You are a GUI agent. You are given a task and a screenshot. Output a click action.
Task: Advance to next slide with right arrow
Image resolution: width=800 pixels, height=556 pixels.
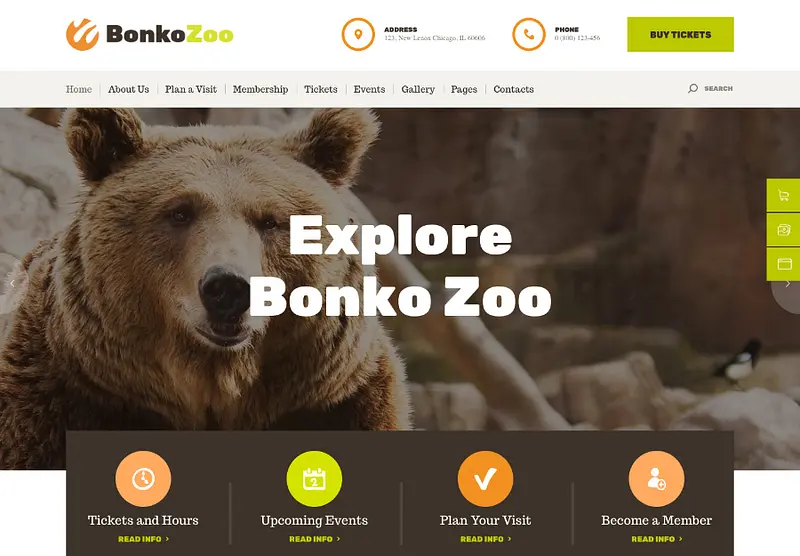[x=787, y=284]
